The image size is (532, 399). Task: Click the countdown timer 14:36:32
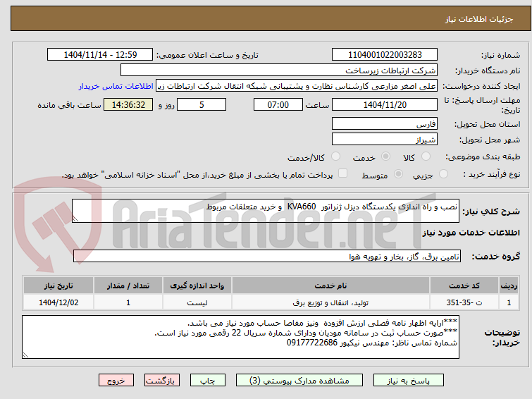coord(128,104)
